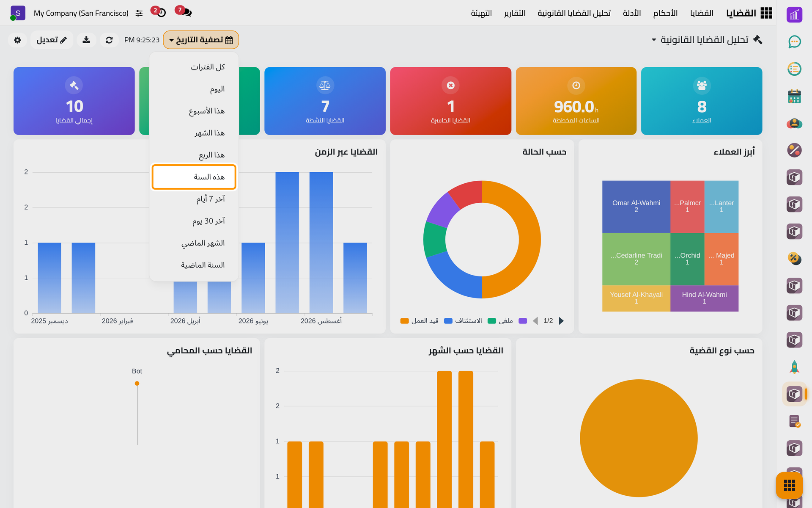Click the ديسمبر 2025 bar in القضايا عبر الزمن

tap(49, 278)
